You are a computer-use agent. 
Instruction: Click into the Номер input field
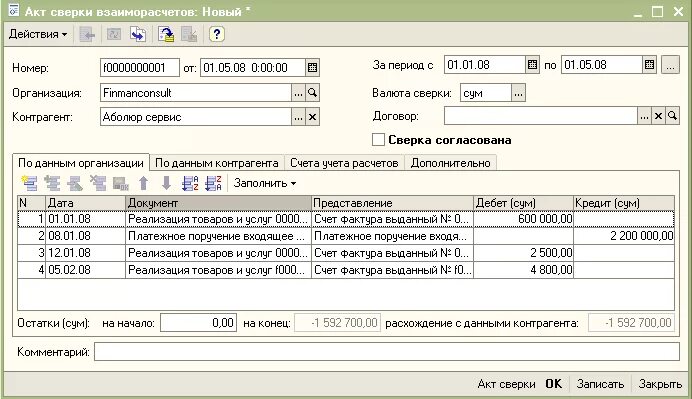[139, 68]
